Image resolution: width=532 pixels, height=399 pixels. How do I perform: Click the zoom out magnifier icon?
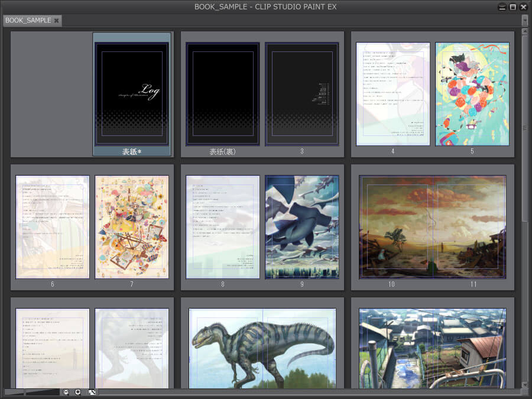(x=66, y=392)
